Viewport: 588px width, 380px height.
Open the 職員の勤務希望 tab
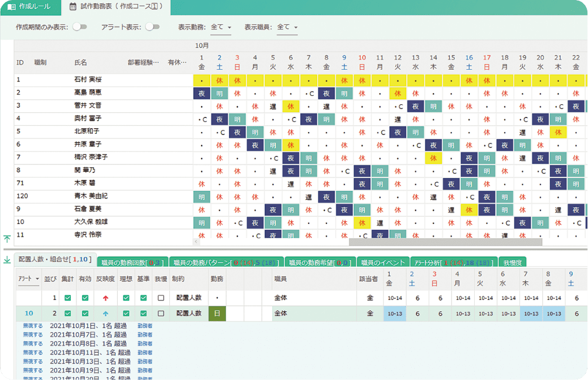[x=320, y=262]
